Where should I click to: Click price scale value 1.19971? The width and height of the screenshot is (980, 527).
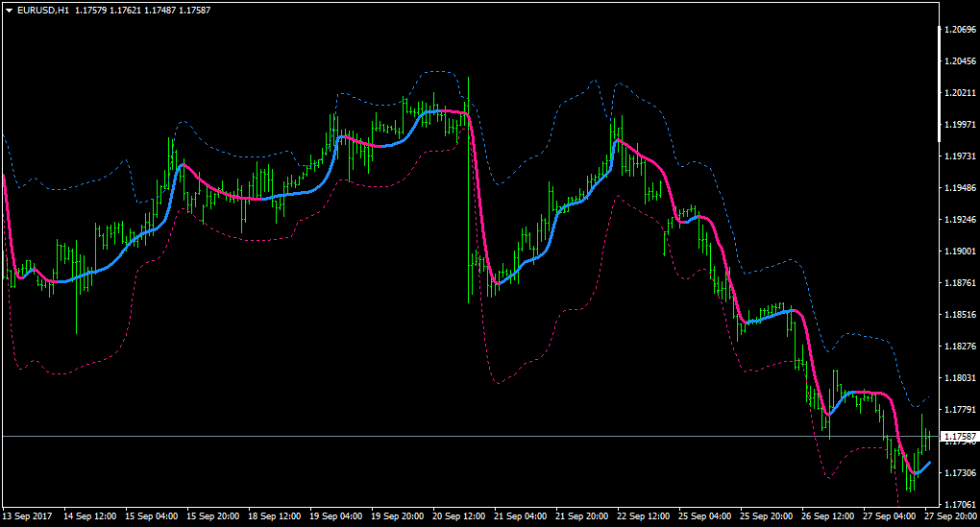click(960, 125)
